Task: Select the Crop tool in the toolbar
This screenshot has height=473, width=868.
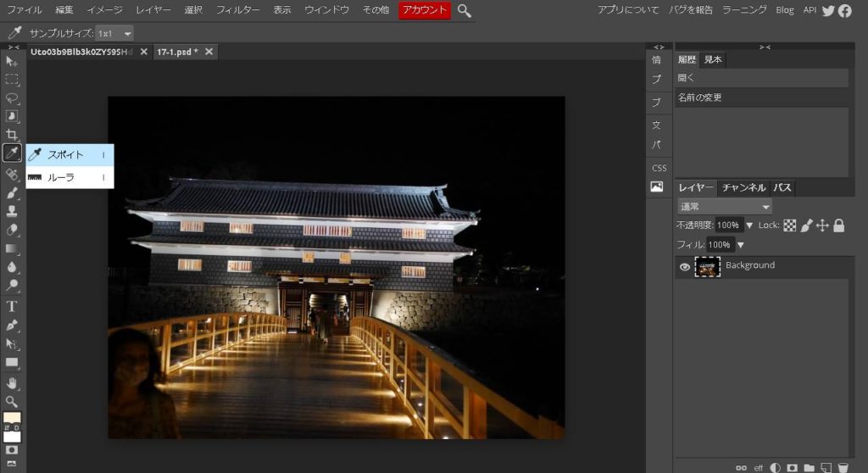Action: [12, 135]
